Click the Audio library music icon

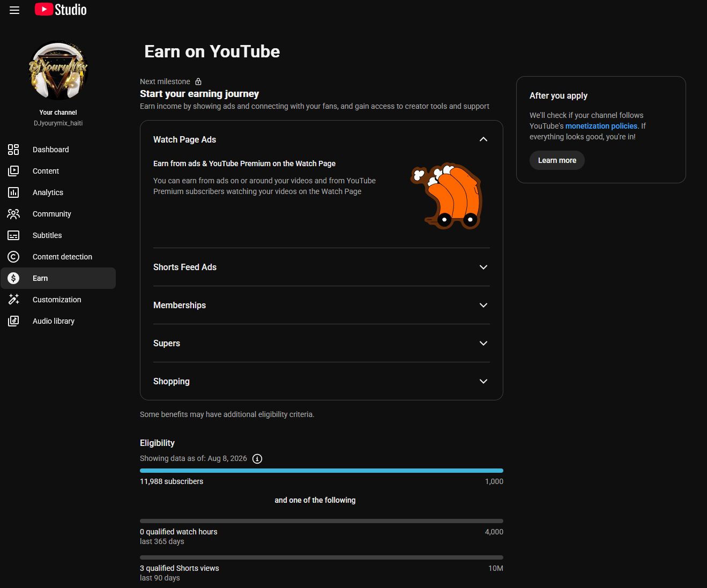[13, 321]
